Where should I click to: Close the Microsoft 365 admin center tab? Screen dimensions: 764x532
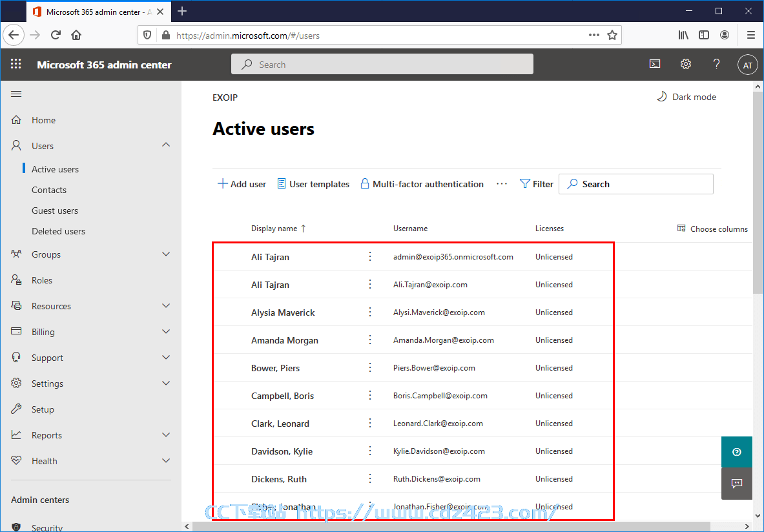[x=160, y=12]
